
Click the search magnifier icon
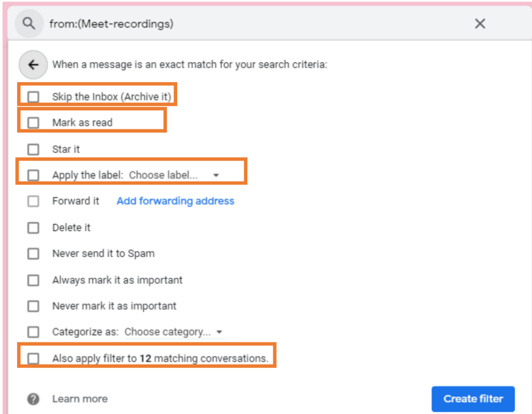click(29, 23)
